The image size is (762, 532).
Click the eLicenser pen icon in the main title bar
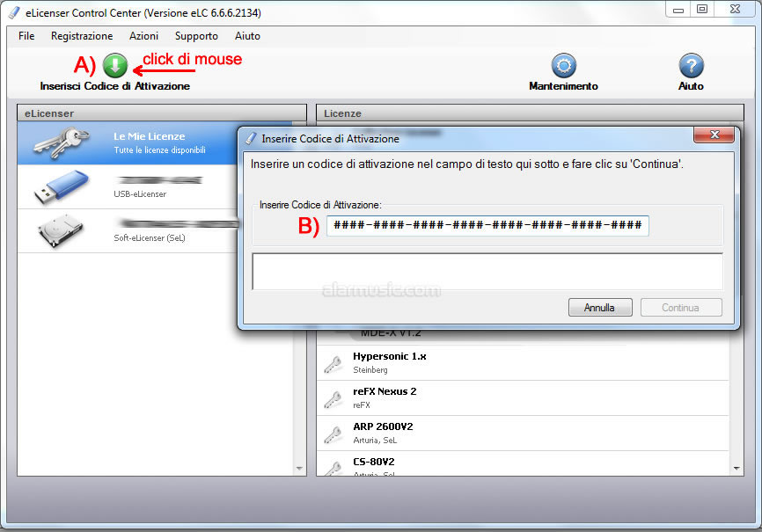[15, 12]
